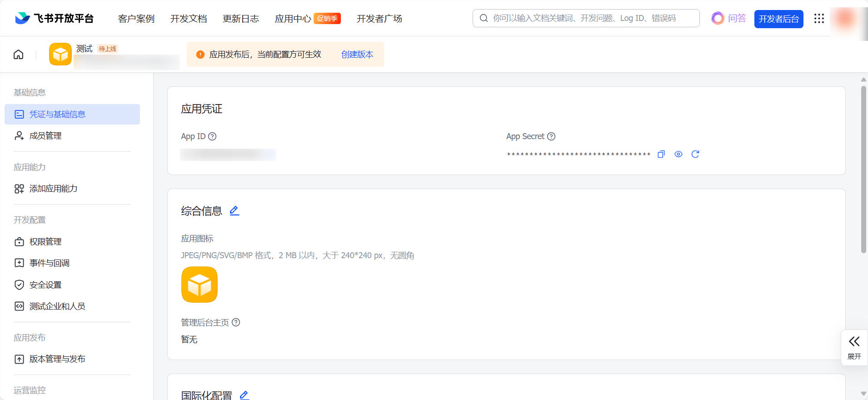
Task: Click the 问答 label
Action: coord(737,18)
